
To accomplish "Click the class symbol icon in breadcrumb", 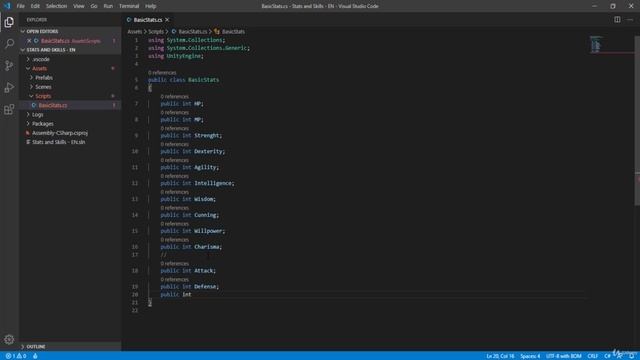I will [x=217, y=31].
